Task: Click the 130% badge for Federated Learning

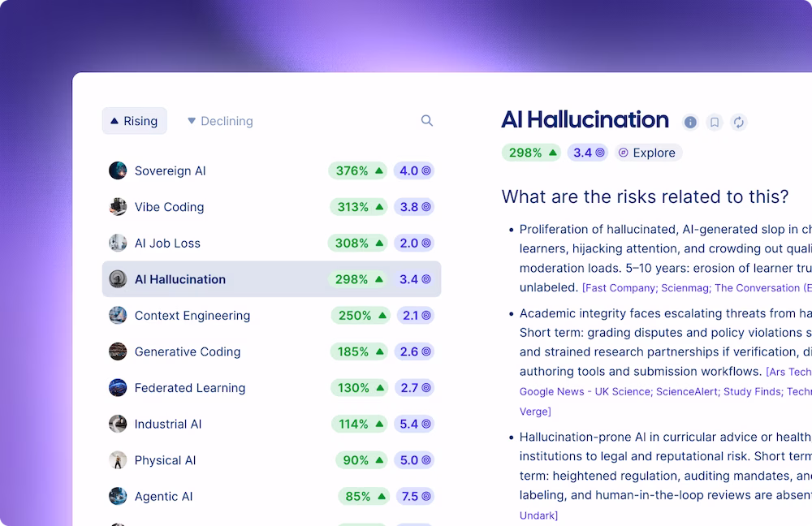Action: [359, 388]
